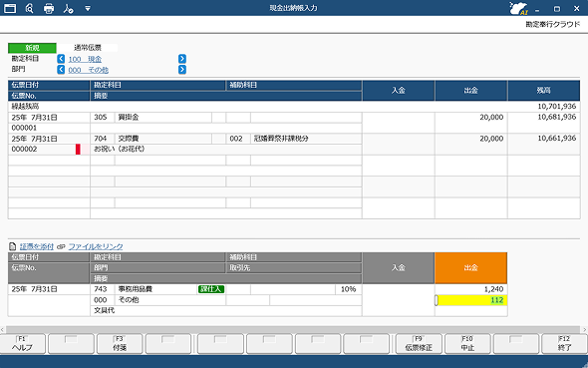Click the horizontal scrollbar track
The image size is (588, 368).
click(293, 329)
